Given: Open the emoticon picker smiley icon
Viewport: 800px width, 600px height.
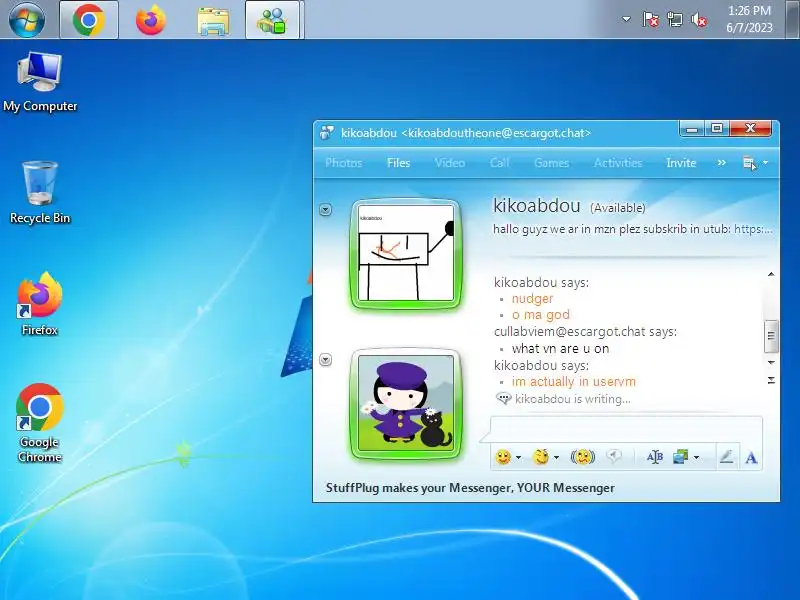Looking at the screenshot, I should click(503, 457).
